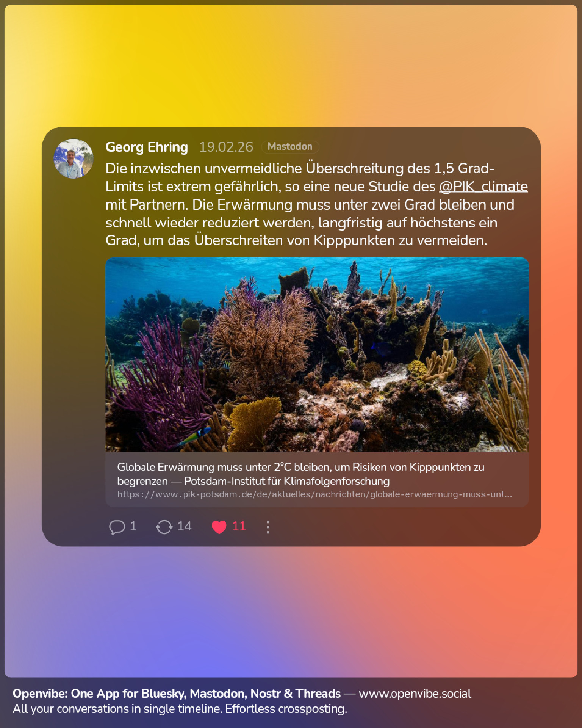Visit www.openvibe.social in the footer
Viewport: 582px width, 728px height.
415,693
